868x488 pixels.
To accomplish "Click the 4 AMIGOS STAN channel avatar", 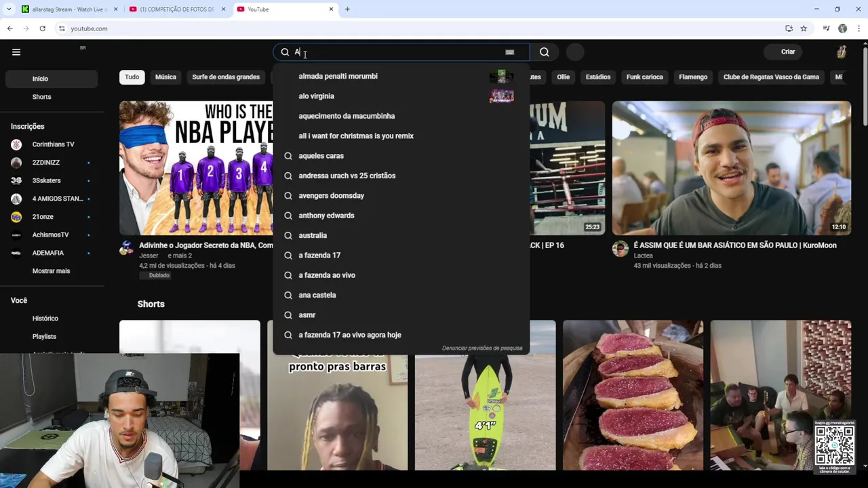I will tap(16, 199).
